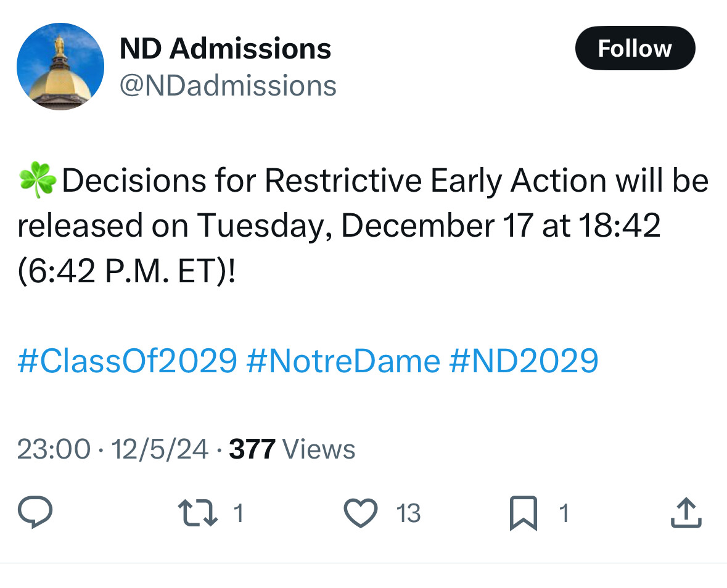The width and height of the screenshot is (727, 588).
Task: Follow the ND Admissions account
Action: pyautogui.click(x=635, y=48)
